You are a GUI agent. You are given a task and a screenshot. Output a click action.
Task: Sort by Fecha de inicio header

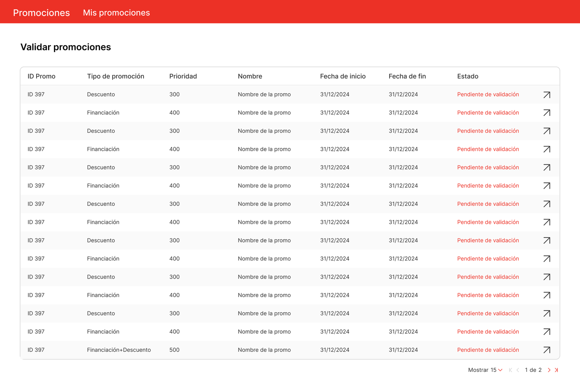point(343,76)
